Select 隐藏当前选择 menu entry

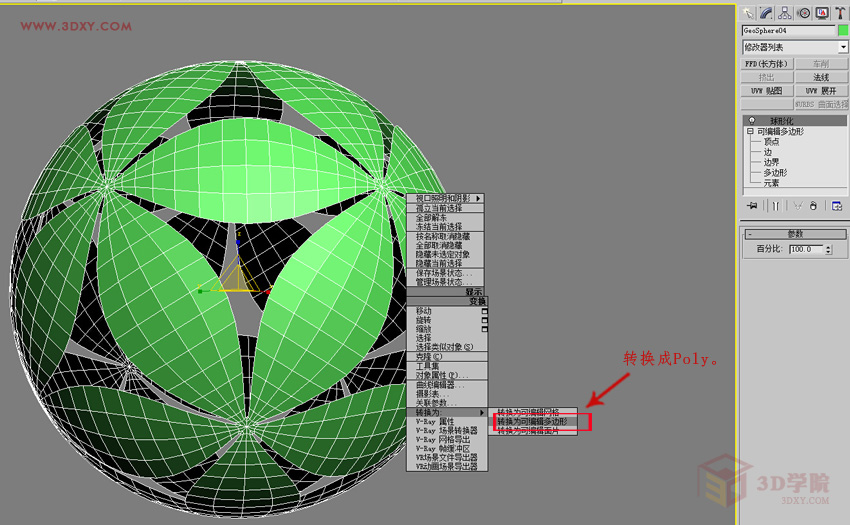coord(445,264)
